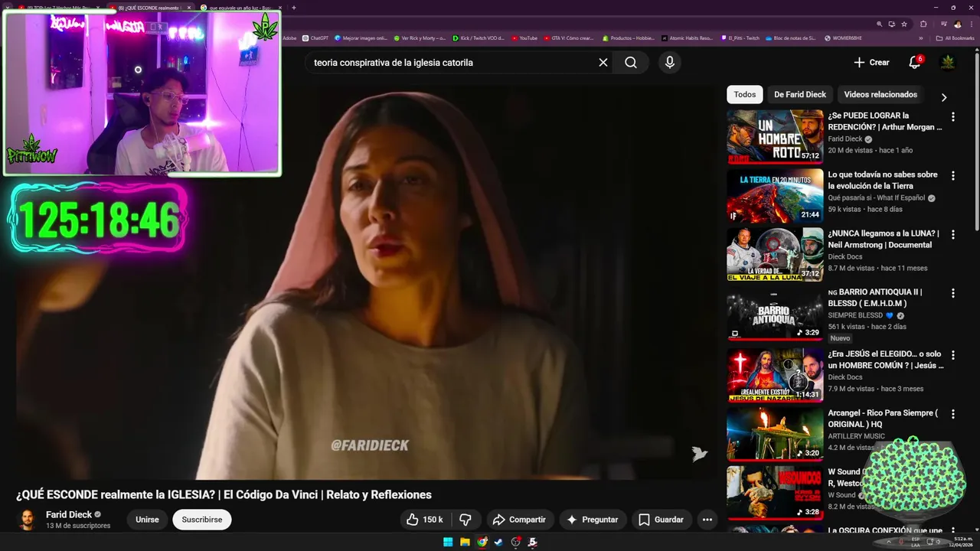Open 'El viaje a la luna' thumbnail 37:12

coord(775,254)
